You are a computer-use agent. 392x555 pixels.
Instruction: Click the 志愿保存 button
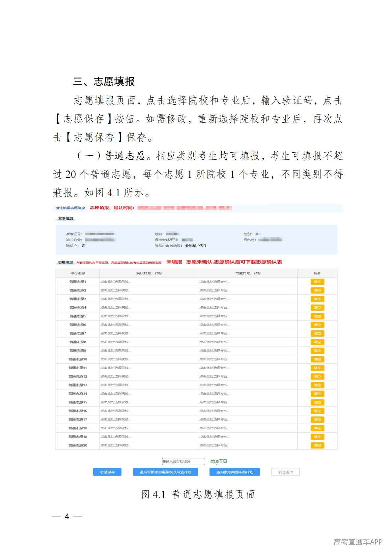click(x=107, y=472)
